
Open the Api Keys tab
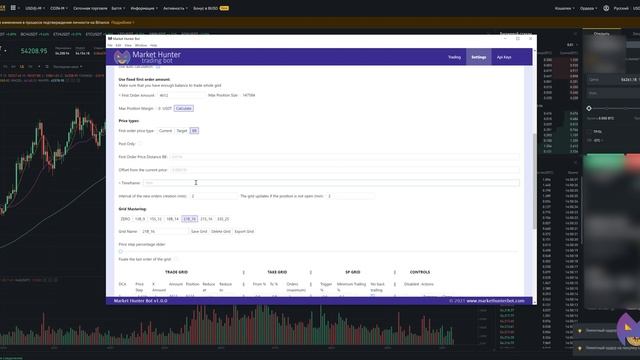coord(504,57)
